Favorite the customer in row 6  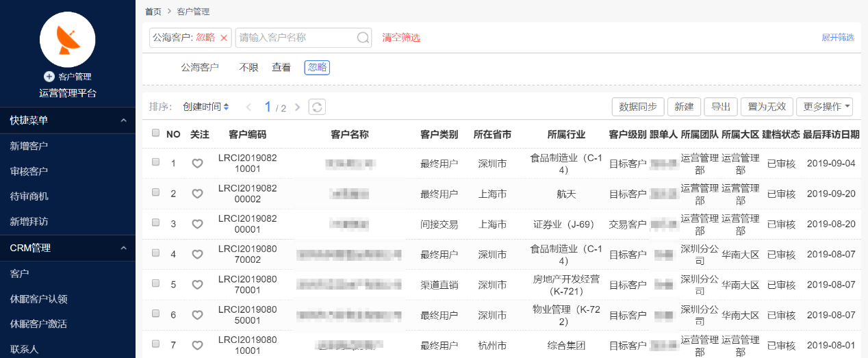[197, 315]
